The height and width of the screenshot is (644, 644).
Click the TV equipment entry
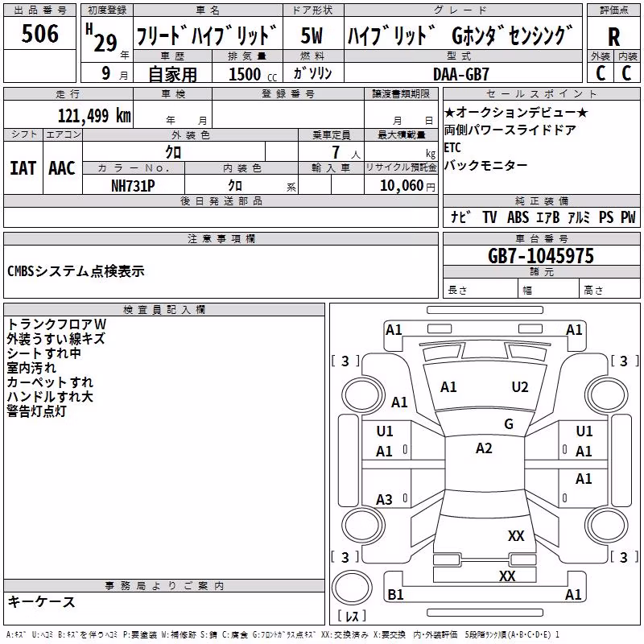click(489, 217)
